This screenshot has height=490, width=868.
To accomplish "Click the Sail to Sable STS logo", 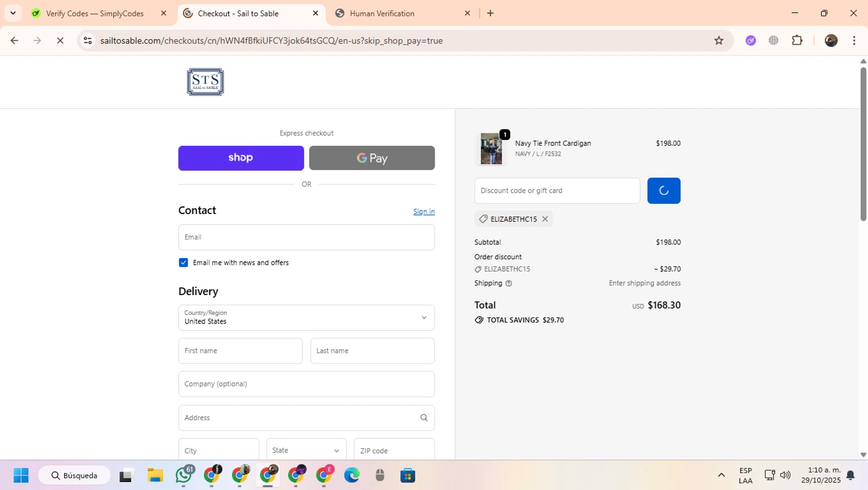I will coord(205,82).
